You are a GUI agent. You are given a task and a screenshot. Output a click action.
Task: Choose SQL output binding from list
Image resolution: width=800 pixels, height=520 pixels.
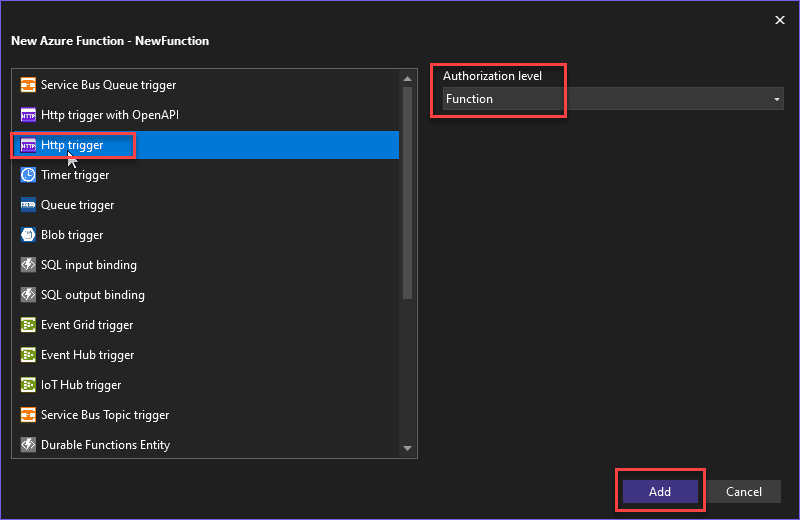click(x=92, y=295)
